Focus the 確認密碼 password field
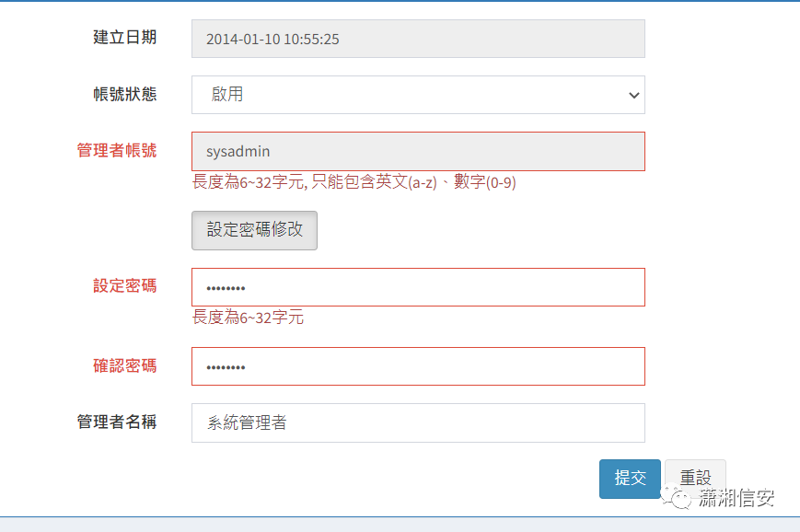The width and height of the screenshot is (800, 532). click(x=418, y=366)
